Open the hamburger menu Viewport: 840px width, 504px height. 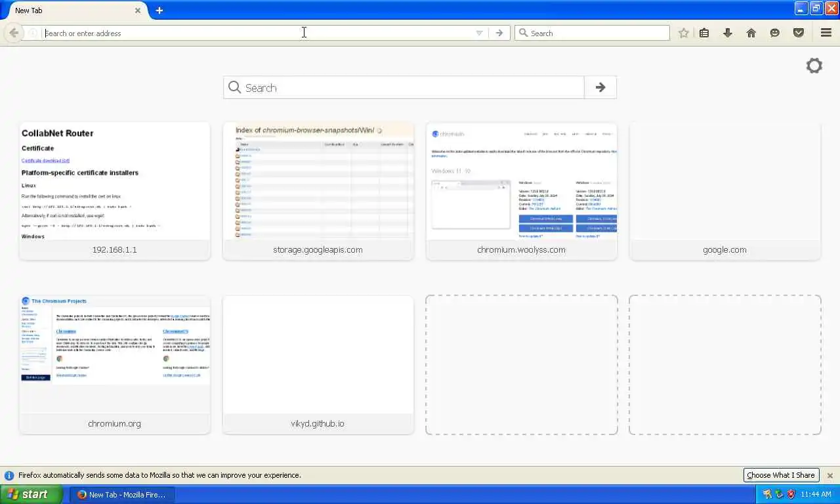(x=826, y=33)
